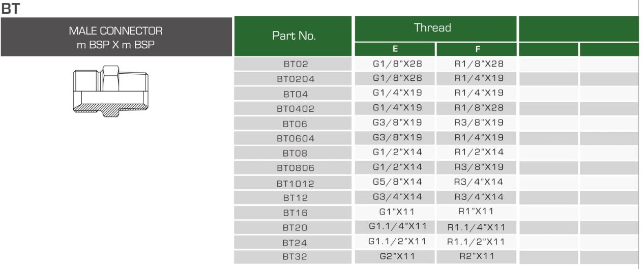Click part number BT0806
Image resolution: width=644 pixels, height=269 pixels.
[x=296, y=168]
